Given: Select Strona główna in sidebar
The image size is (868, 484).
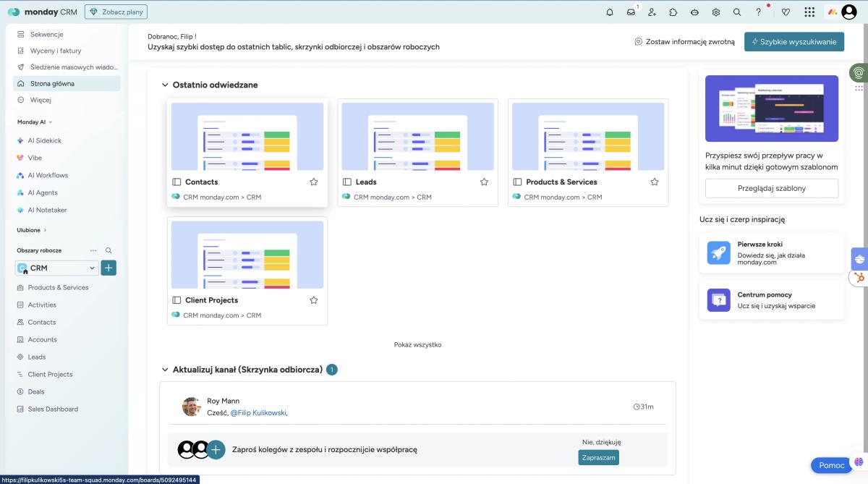Looking at the screenshot, I should click(67, 83).
